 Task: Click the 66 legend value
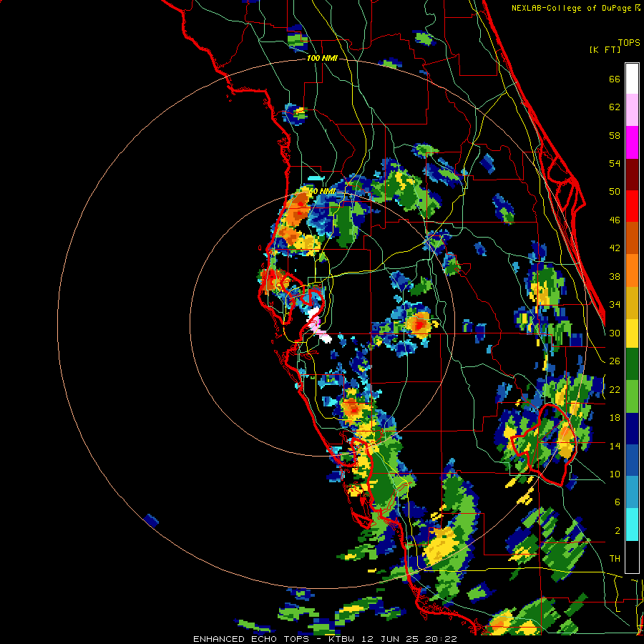click(x=615, y=79)
